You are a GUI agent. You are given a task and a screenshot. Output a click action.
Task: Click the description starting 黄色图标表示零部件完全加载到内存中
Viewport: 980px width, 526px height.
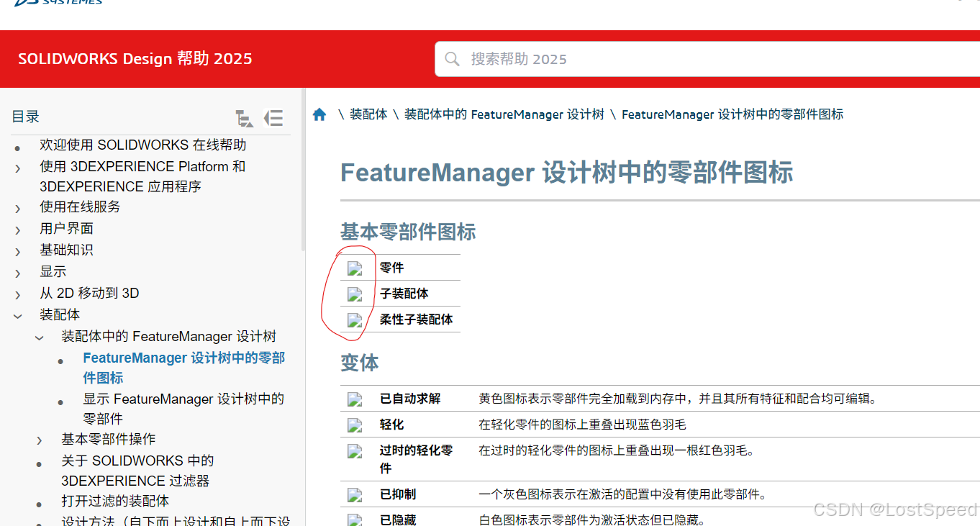[679, 399]
